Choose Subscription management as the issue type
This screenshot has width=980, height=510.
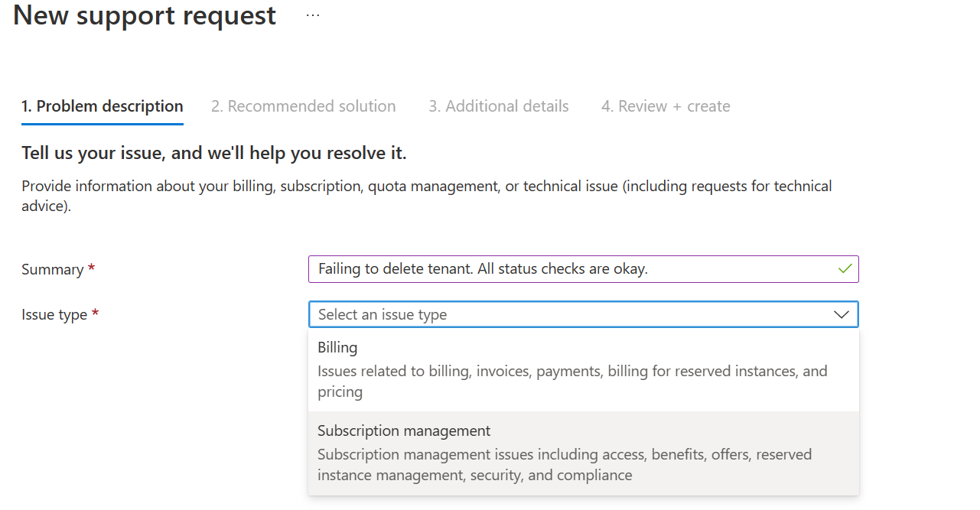(x=404, y=430)
